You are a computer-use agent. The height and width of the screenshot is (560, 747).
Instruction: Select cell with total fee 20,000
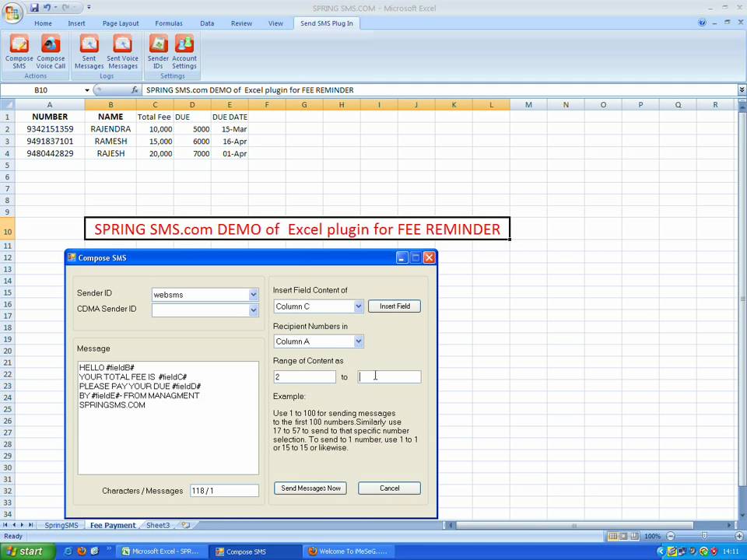click(x=155, y=154)
